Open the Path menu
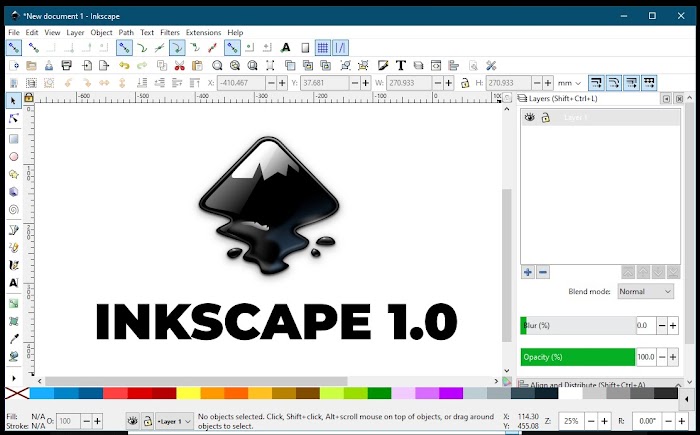Screen dimensions: 700x435 pyautogui.click(x=126, y=33)
